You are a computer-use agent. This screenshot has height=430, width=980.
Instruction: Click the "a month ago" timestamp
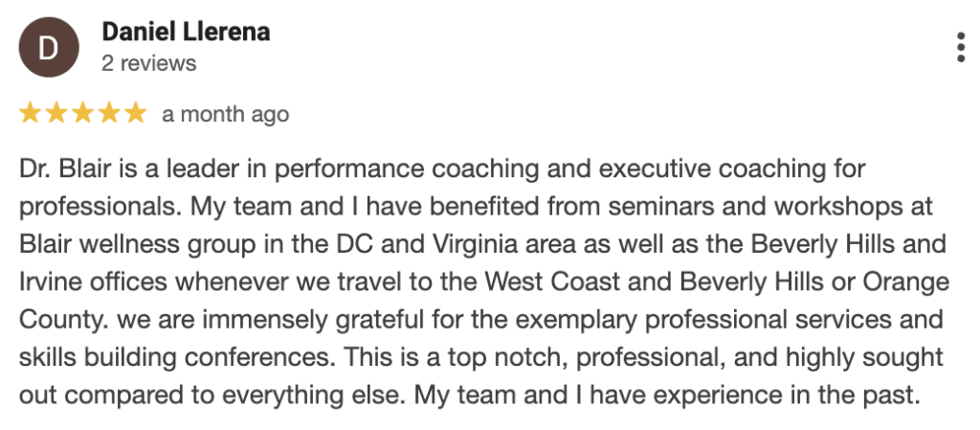[x=226, y=114]
